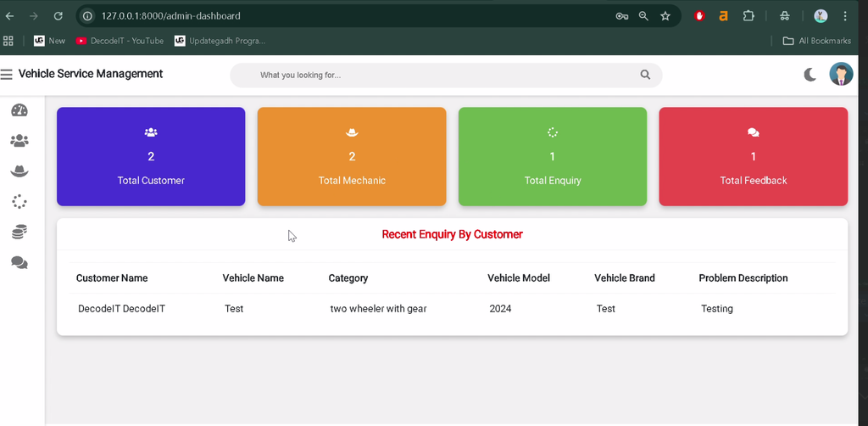
Task: Click the hat icon in Total Mechanic card
Action: (x=352, y=132)
